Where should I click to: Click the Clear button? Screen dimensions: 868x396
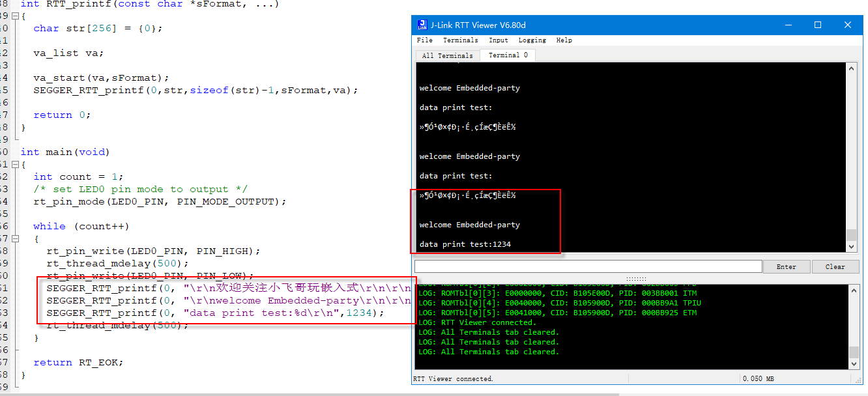pyautogui.click(x=835, y=266)
